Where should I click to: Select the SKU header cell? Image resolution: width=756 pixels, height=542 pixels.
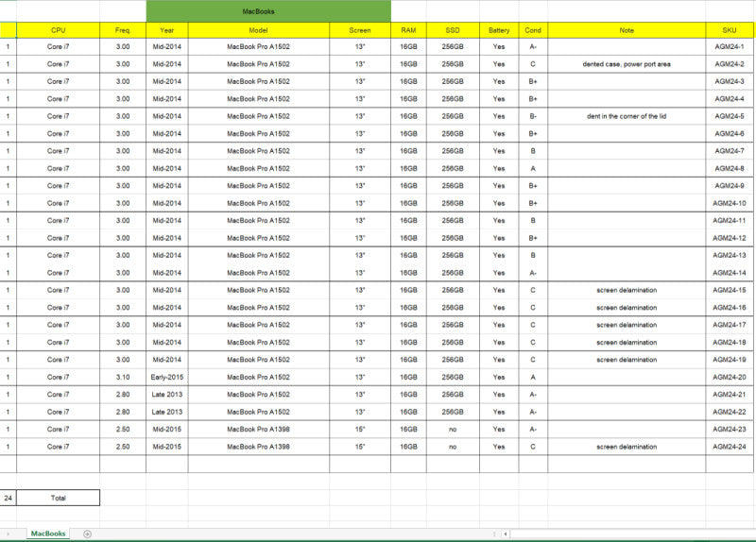730,30
